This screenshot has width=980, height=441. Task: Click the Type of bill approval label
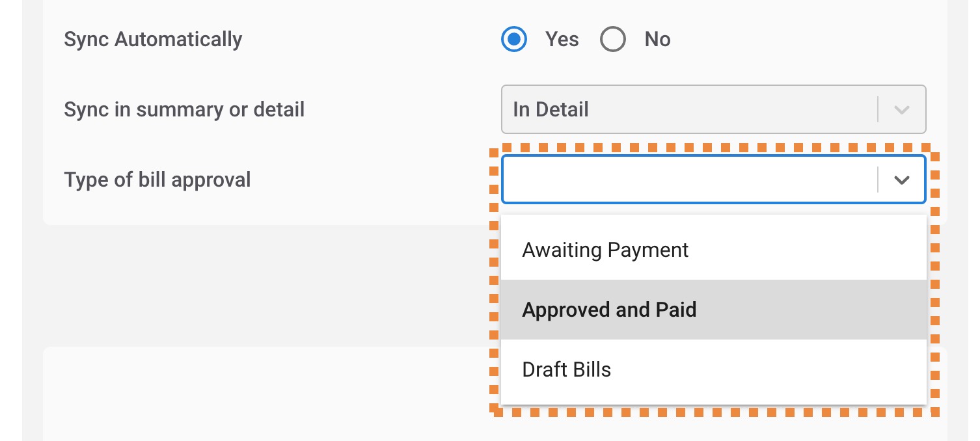[x=157, y=180]
